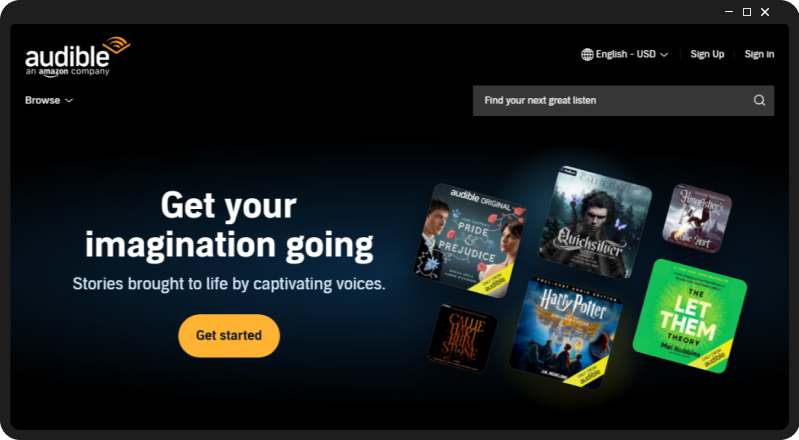Open The Let Them Theory cover
This screenshot has width=799, height=440.
coord(689,316)
